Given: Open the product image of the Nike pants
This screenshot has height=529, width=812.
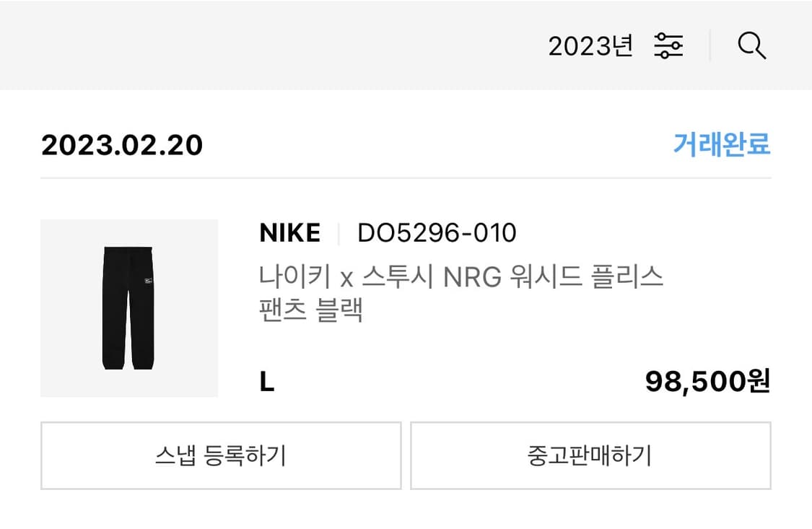Looking at the screenshot, I should (x=129, y=307).
